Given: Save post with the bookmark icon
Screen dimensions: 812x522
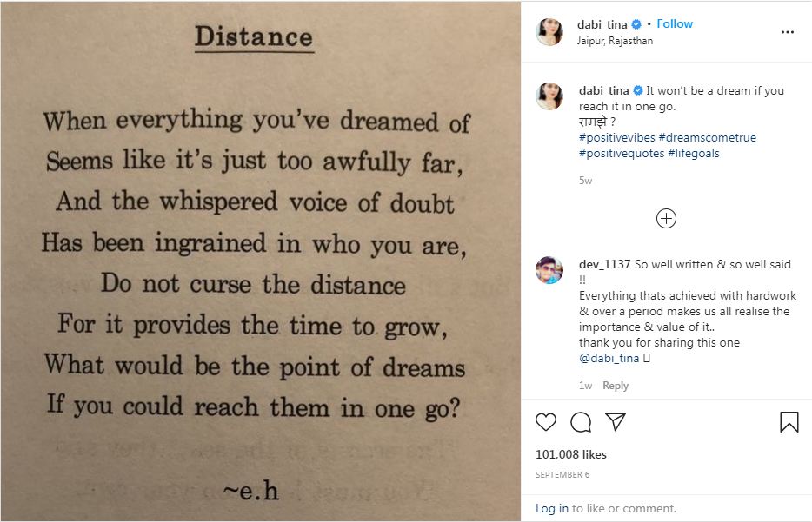Looking at the screenshot, I should (789, 422).
